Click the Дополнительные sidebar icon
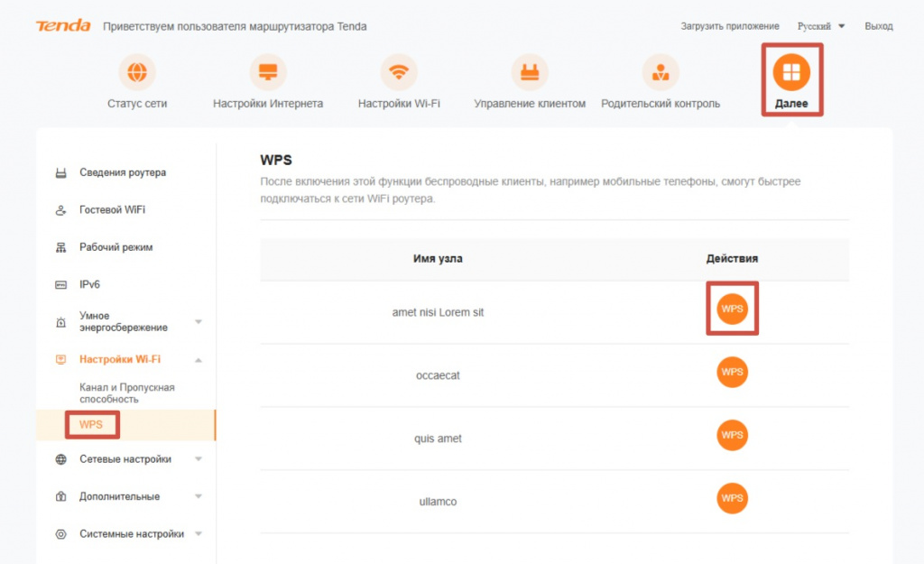Viewport: 924px width, 564px height. [x=60, y=497]
